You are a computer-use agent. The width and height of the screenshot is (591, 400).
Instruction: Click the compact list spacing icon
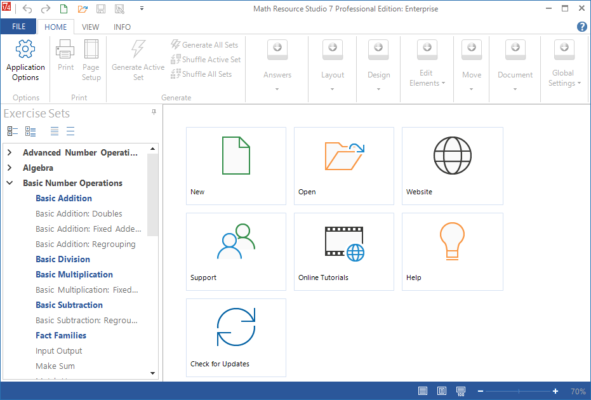(x=55, y=131)
